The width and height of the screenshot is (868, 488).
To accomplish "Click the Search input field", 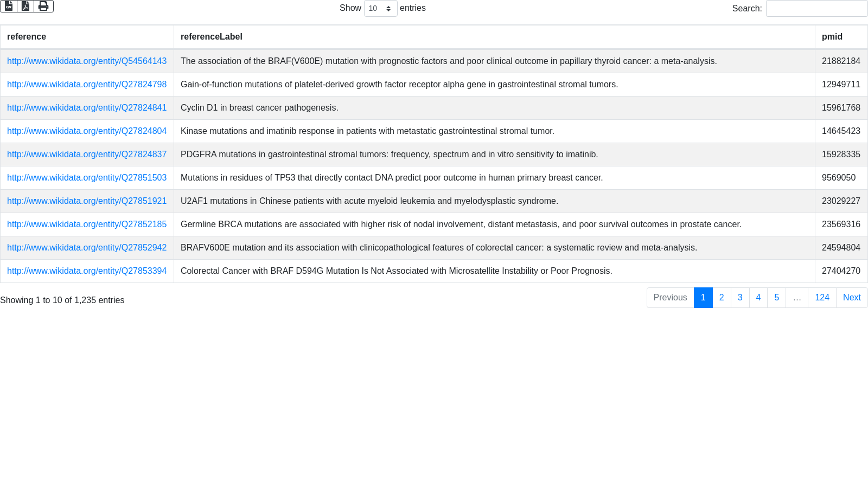I will coord(816,9).
